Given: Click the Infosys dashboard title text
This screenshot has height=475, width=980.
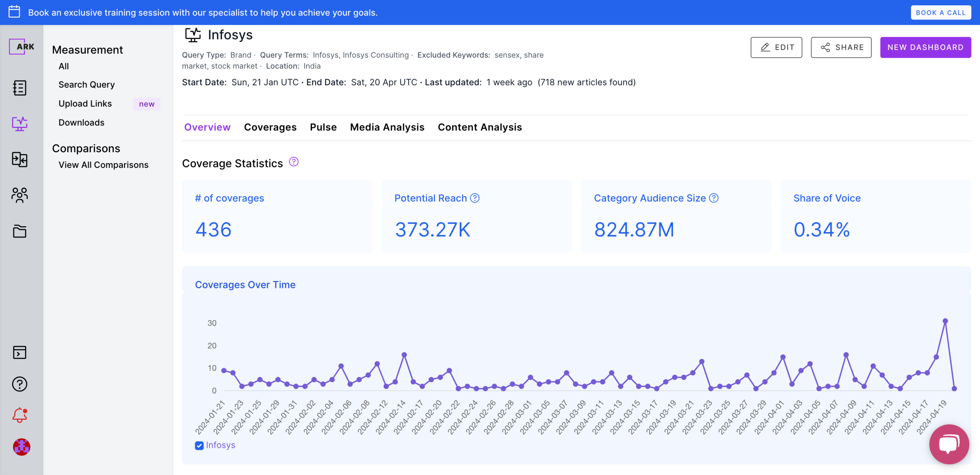Looking at the screenshot, I should click(230, 35).
